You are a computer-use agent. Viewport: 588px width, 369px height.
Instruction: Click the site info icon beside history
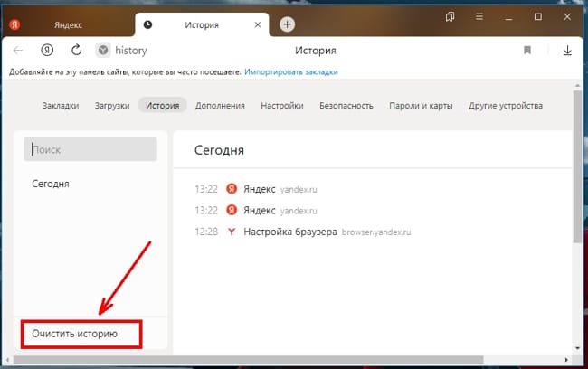(x=103, y=50)
